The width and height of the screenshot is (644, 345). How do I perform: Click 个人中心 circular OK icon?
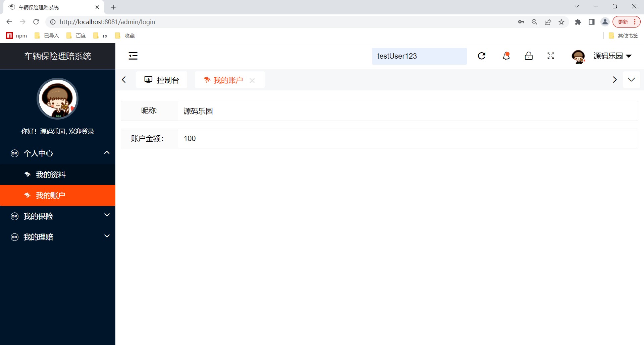pyautogui.click(x=14, y=153)
